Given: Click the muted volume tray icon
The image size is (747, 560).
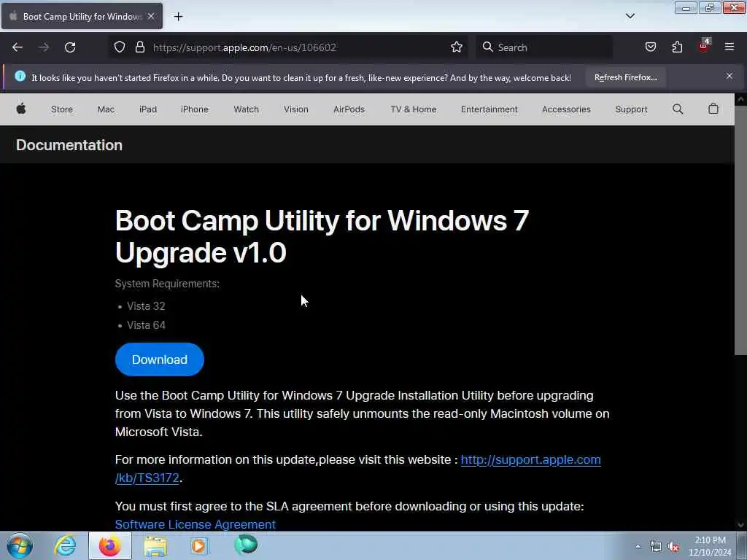Looking at the screenshot, I should click(673, 547).
